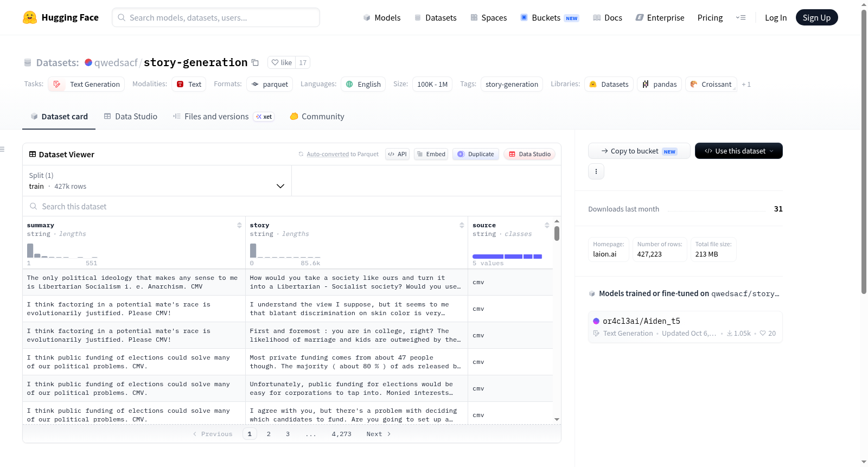Open the Dataset card tab
The width and height of the screenshot is (868, 467).
(59, 117)
